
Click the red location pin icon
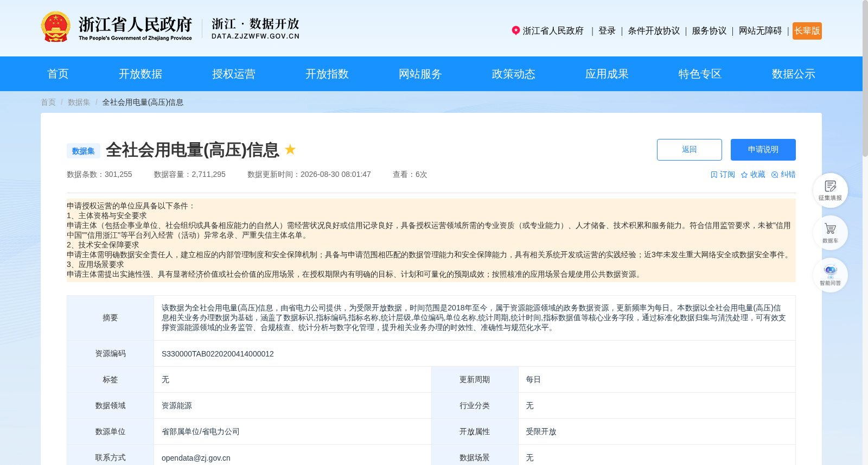pyautogui.click(x=516, y=30)
